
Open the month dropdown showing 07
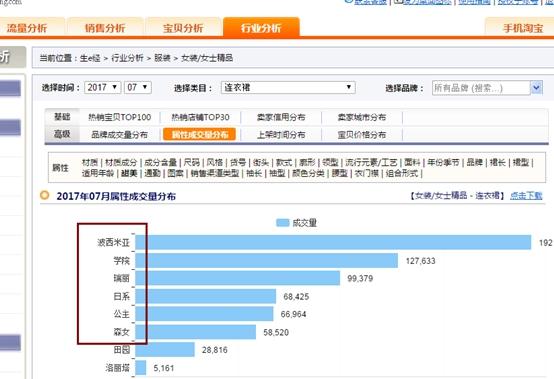(x=138, y=87)
